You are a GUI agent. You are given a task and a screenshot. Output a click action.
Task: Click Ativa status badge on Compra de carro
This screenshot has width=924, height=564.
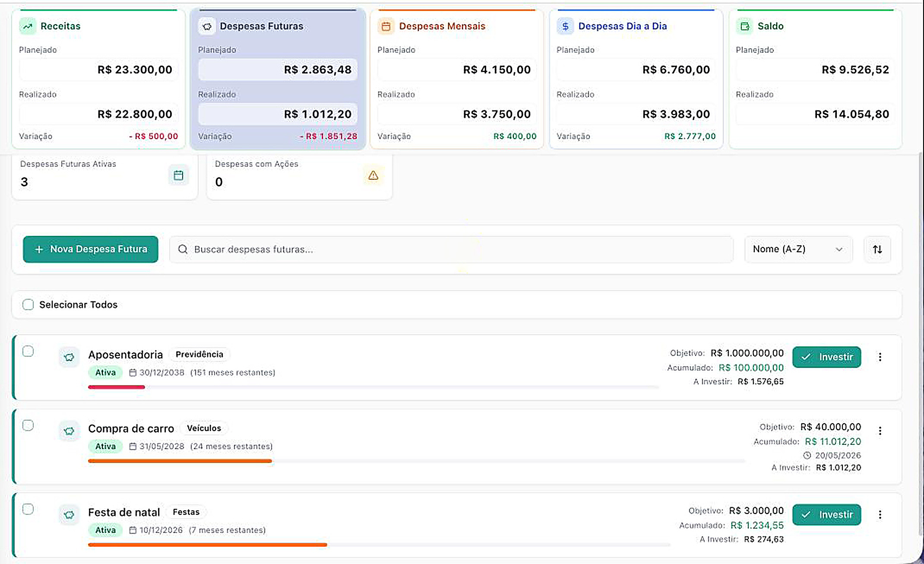(x=105, y=447)
